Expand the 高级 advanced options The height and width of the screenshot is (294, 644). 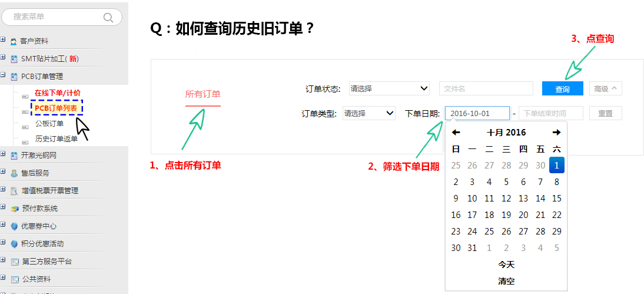click(x=605, y=89)
